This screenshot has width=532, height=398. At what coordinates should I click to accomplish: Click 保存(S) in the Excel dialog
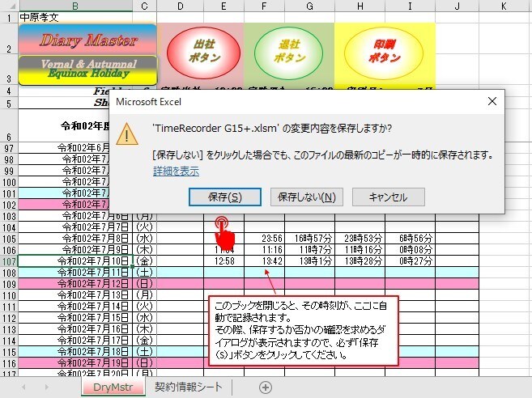click(225, 197)
